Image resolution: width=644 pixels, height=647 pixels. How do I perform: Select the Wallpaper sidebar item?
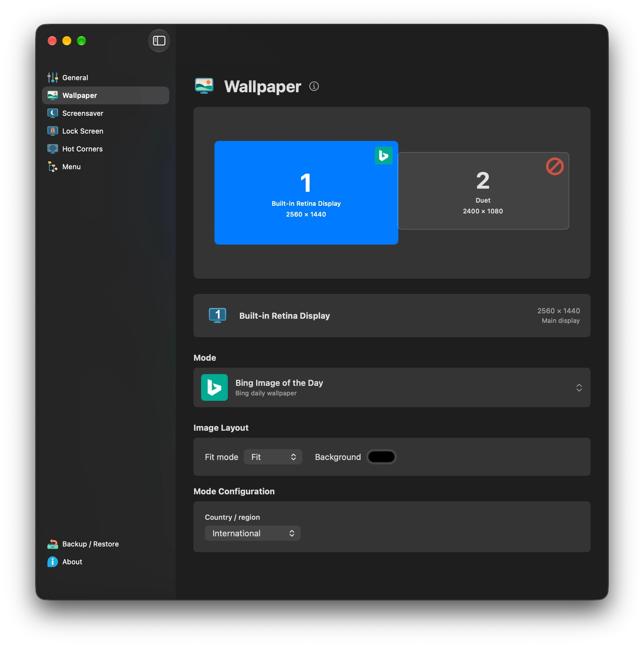[x=106, y=95]
